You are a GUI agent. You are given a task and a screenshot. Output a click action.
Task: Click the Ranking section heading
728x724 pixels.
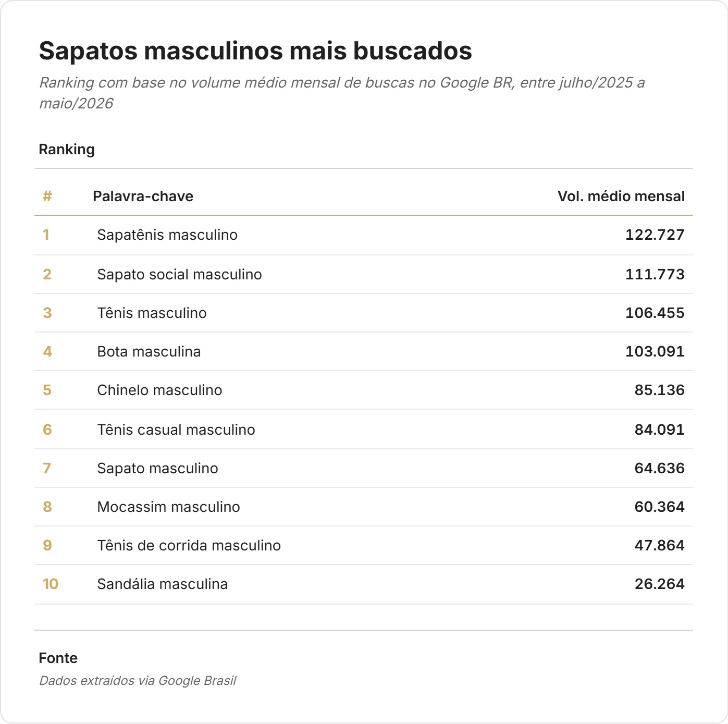pos(67,150)
